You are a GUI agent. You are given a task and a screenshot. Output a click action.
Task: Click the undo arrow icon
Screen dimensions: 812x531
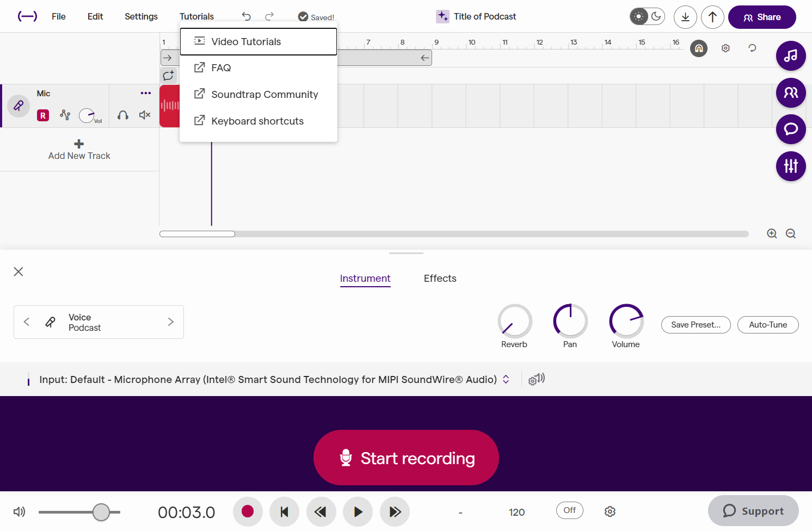[247, 16]
